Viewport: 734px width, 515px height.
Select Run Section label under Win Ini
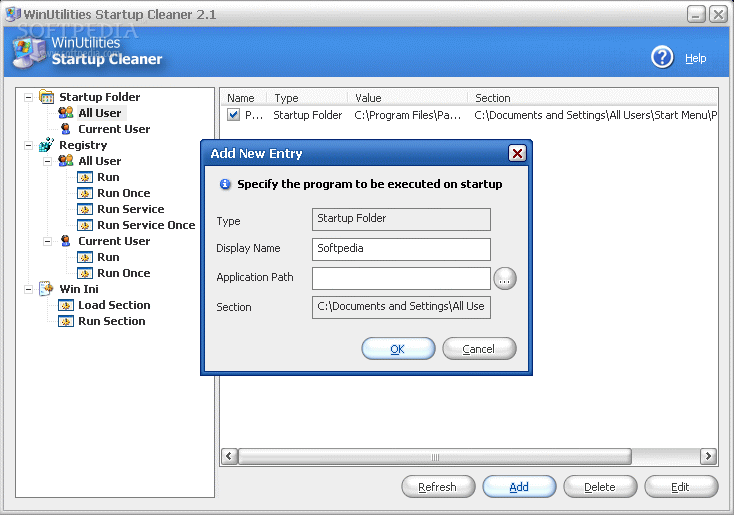[111, 321]
